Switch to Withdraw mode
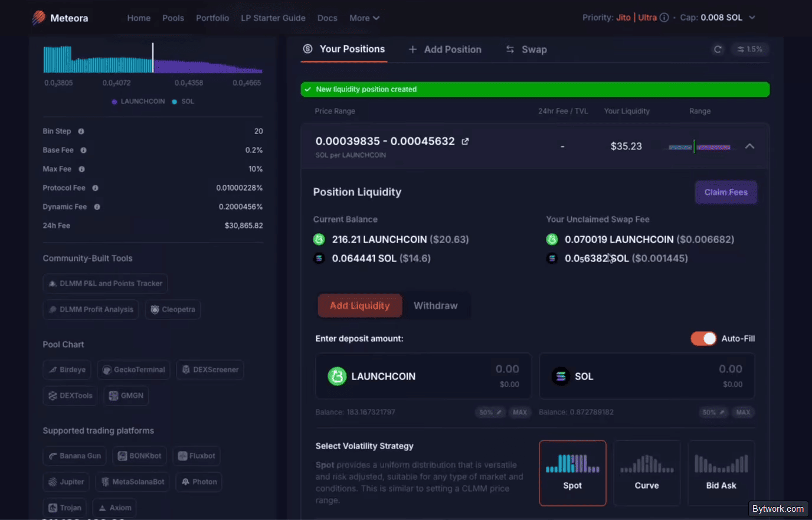The width and height of the screenshot is (812, 520). tap(436, 306)
